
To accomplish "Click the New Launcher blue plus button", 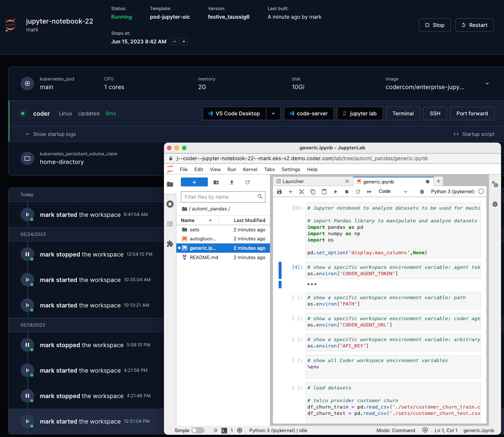I will coord(194,182).
